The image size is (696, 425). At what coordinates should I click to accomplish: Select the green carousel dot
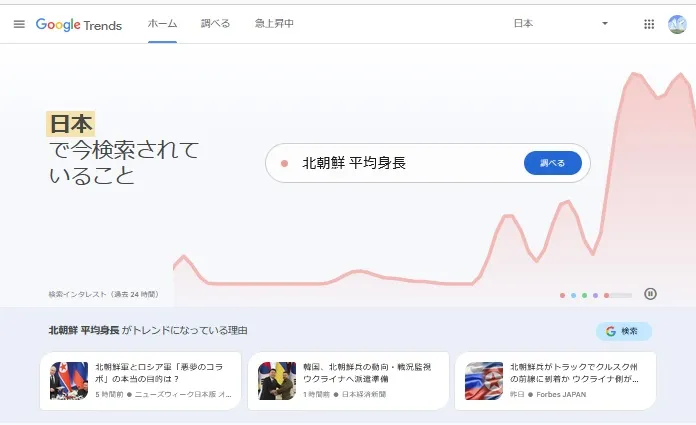[x=585, y=295]
